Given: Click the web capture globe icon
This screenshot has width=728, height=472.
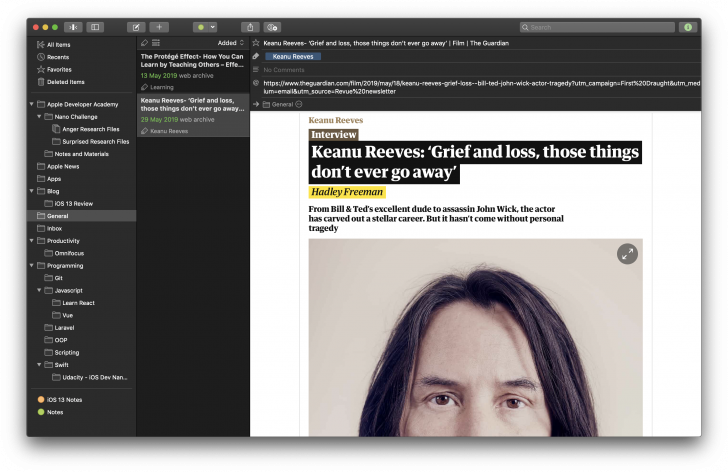Looking at the screenshot, I should (x=273, y=27).
